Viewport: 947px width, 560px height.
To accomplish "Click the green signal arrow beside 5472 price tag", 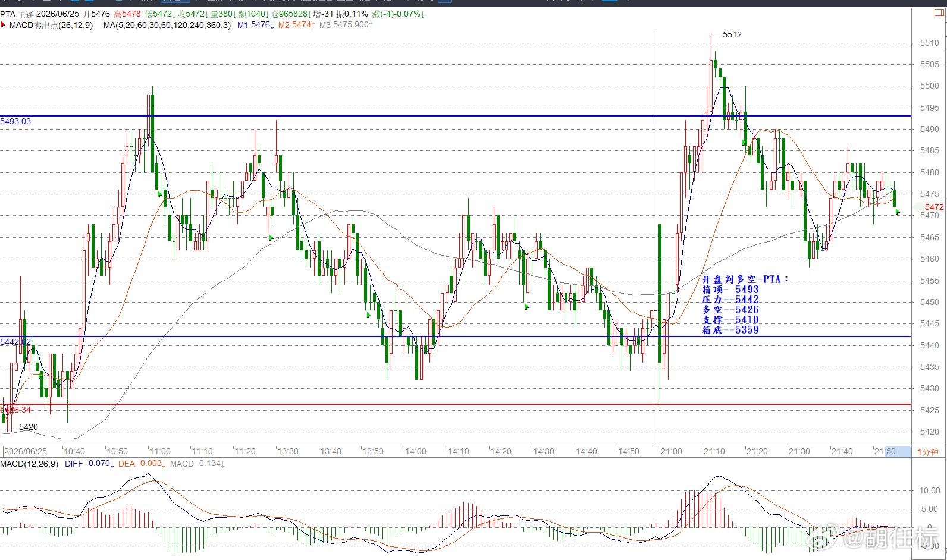I will [898, 212].
